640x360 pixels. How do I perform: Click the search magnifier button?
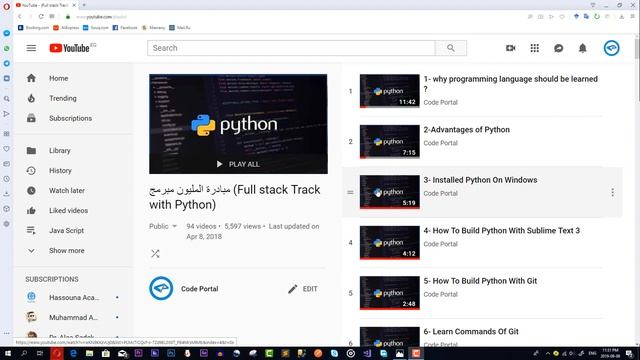pyautogui.click(x=451, y=48)
